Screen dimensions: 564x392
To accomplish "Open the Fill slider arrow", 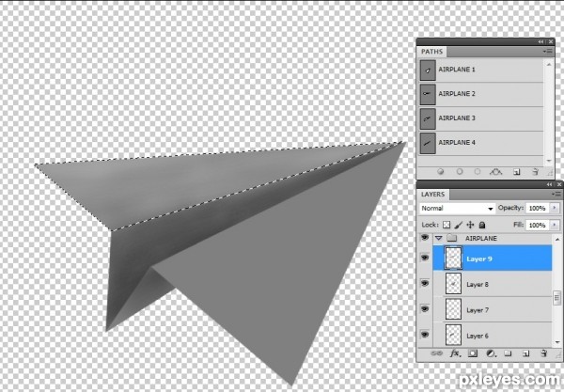I will [x=555, y=225].
